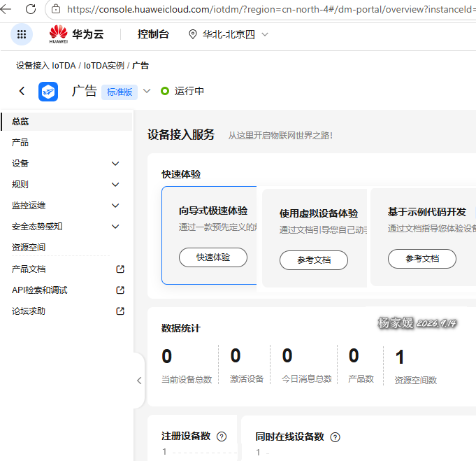
Task: Click the 同时在线设备数 chart title
Action: 289,437
